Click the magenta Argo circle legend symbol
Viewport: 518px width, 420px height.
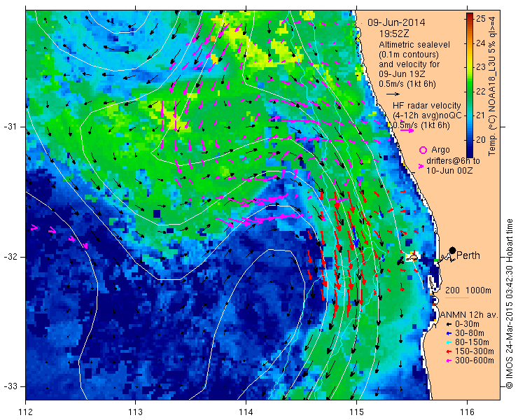pyautogui.click(x=423, y=150)
